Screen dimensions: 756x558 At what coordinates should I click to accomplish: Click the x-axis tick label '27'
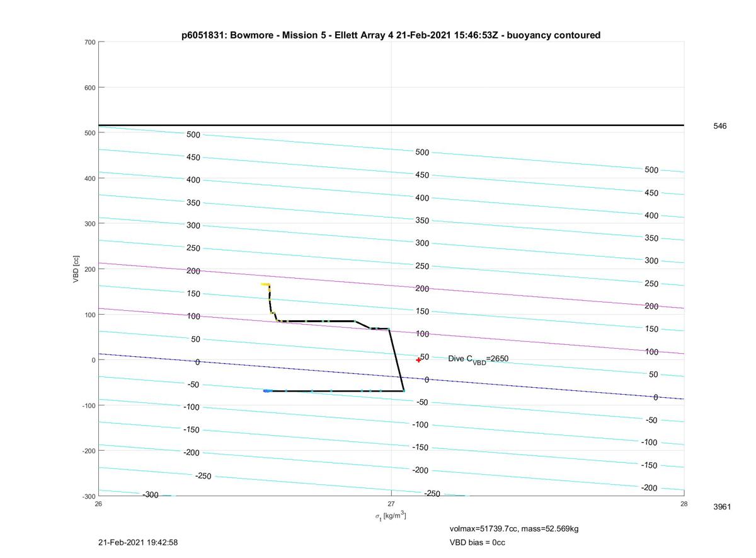(391, 503)
